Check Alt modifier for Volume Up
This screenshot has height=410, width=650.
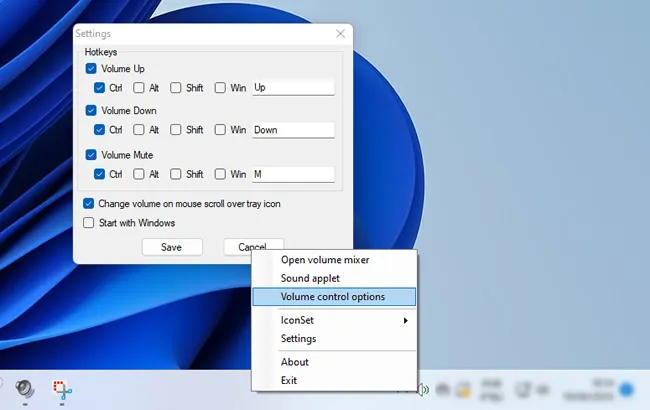click(x=138, y=87)
